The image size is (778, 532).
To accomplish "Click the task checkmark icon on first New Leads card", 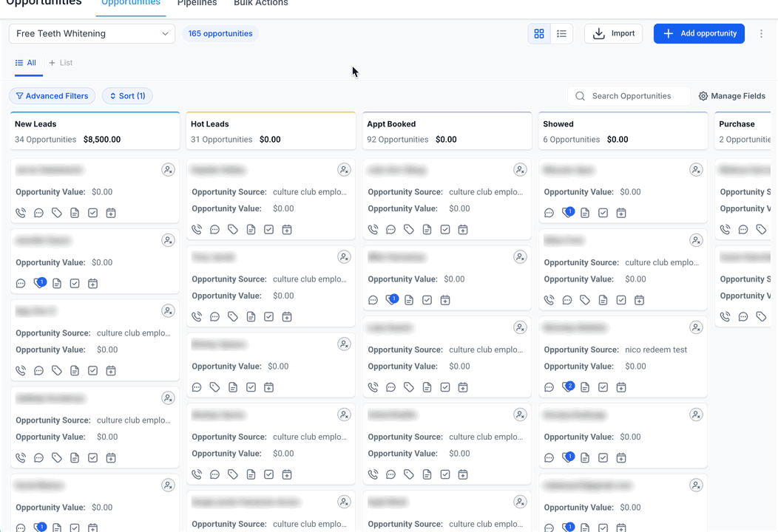I will tap(92, 213).
